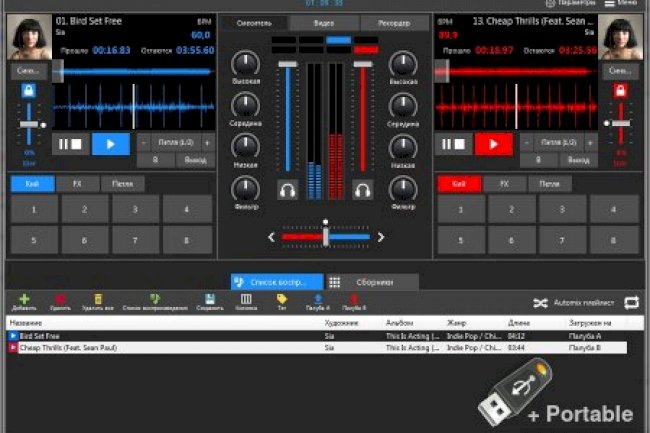The image size is (650, 433).
Task: Open Settings (Параметры) at the top right
Action: (570, 3)
